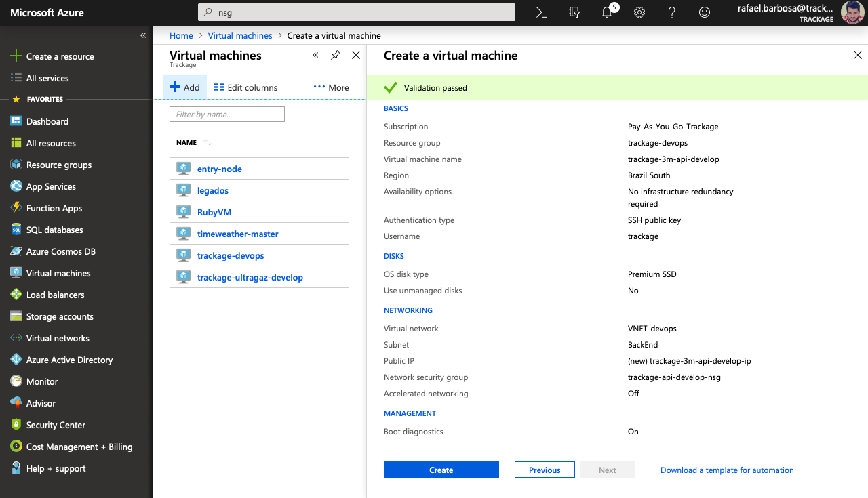Click the Create button
This screenshot has height=498, width=868.
pos(441,470)
